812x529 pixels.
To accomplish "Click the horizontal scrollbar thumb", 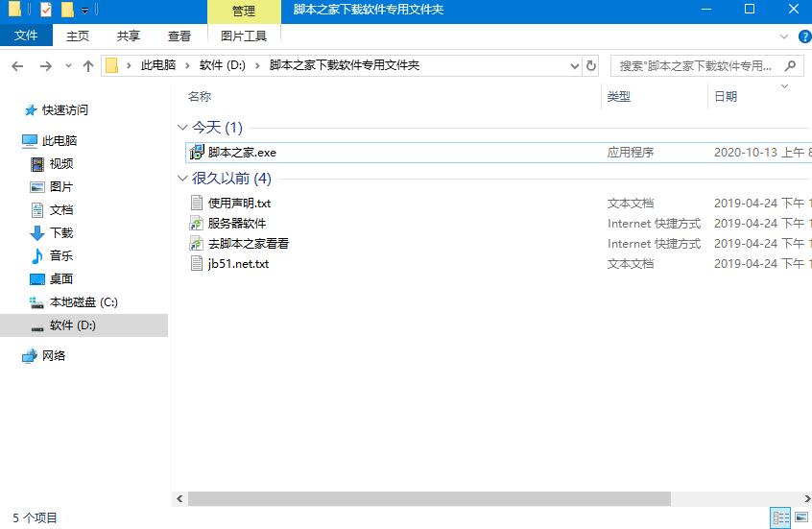I will 429,498.
